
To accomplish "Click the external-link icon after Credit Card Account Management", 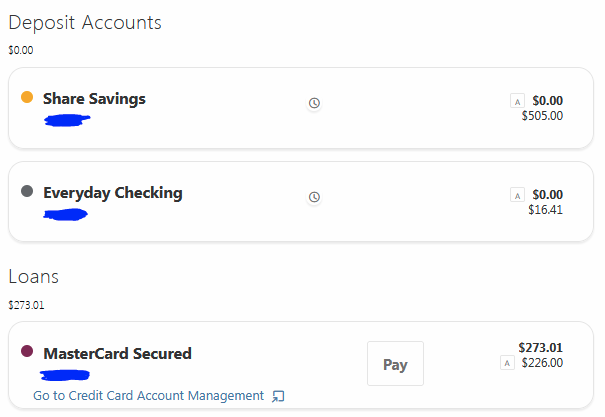I will click(279, 397).
